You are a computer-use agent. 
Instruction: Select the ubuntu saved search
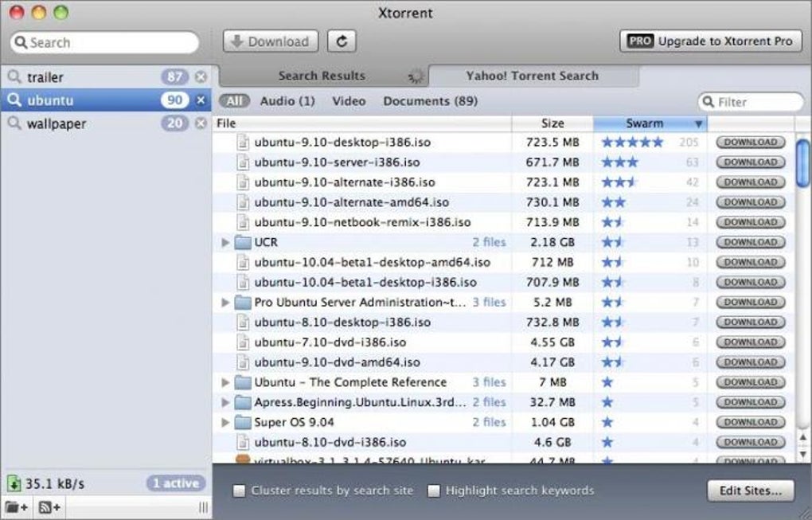click(106, 100)
